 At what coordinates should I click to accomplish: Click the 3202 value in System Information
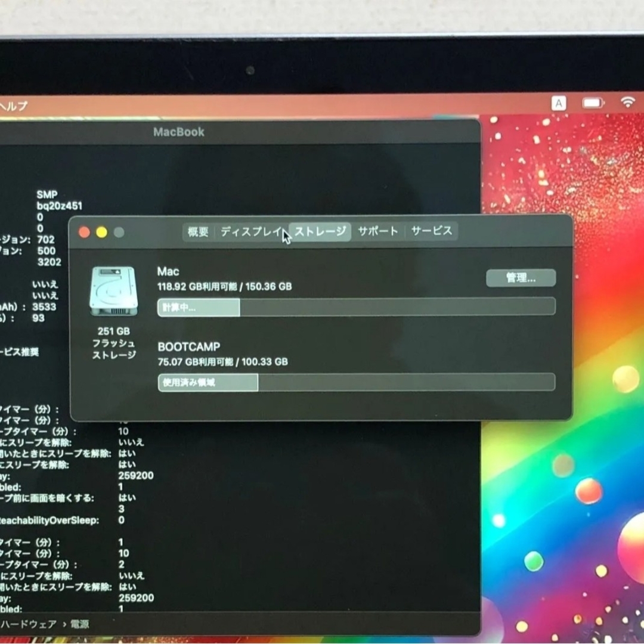point(49,262)
